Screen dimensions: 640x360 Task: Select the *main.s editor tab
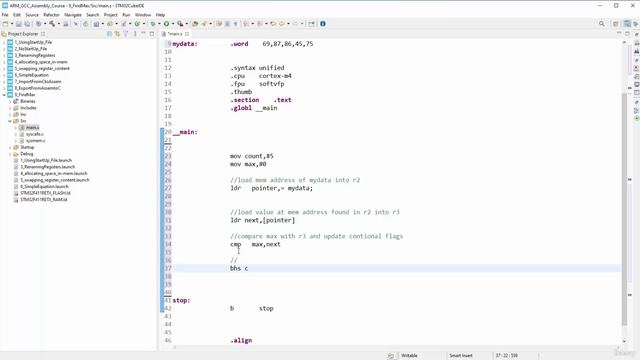click(x=175, y=34)
